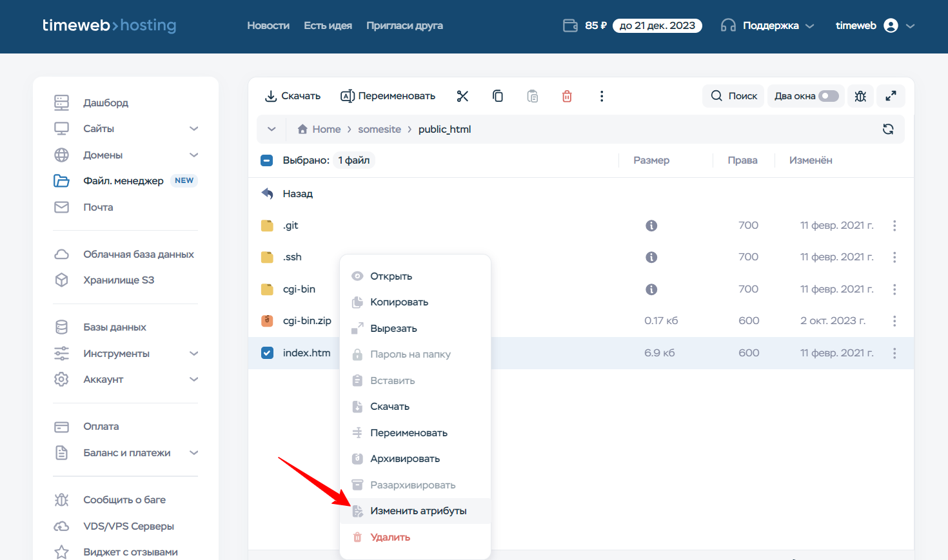Expand file manager to fullscreen
948x560 pixels.
(x=891, y=96)
